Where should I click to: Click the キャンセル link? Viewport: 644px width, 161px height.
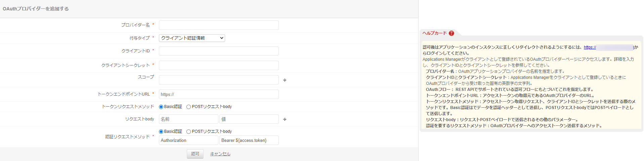tap(220, 154)
